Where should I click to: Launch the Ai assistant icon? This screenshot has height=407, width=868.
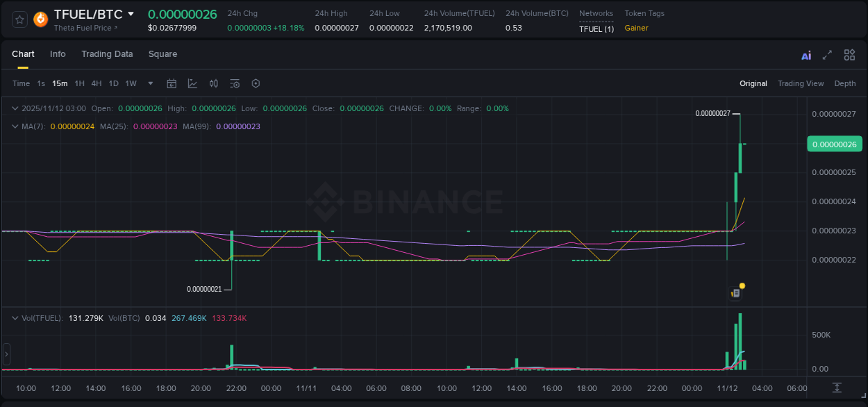(806, 54)
